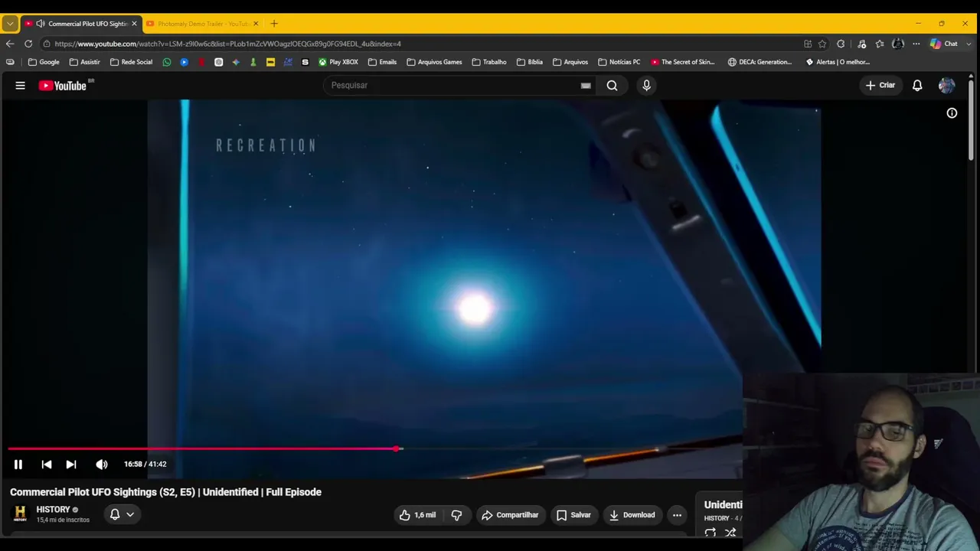980x551 pixels.
Task: Open the browser tab list dropdown
Action: (x=9, y=24)
